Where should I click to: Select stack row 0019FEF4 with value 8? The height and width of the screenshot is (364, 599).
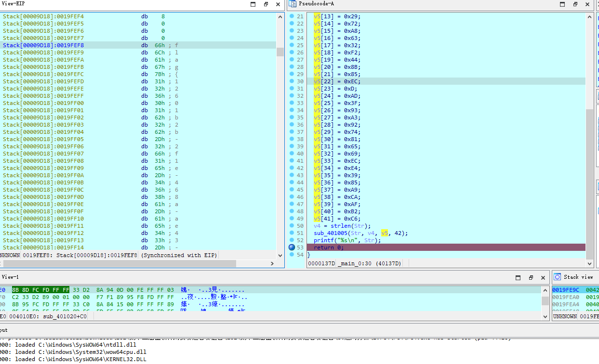pos(138,16)
